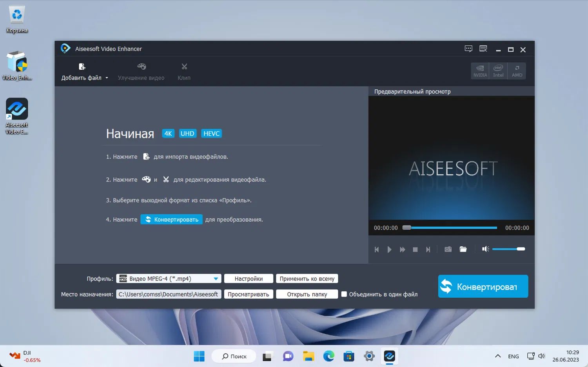Play the preview video
588x367 pixels.
389,249
